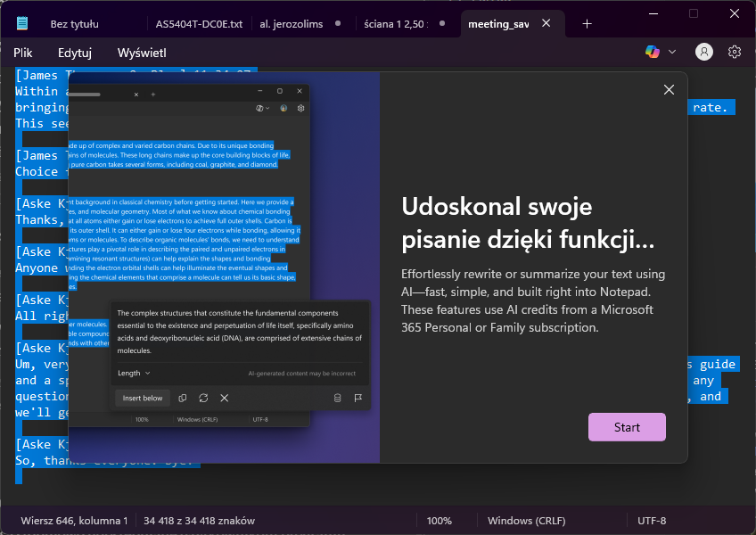756x535 pixels.
Task: Close the AI writing promo dialog
Action: 669,89
